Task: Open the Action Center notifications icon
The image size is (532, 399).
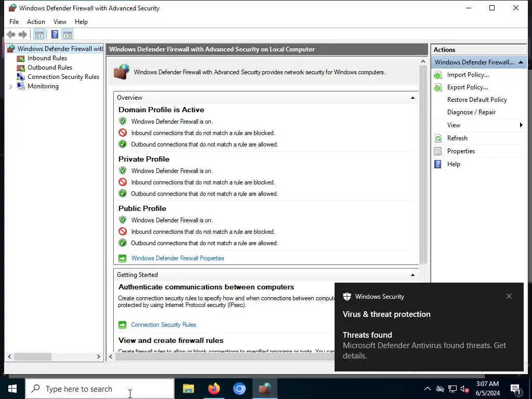Action: 515,389
